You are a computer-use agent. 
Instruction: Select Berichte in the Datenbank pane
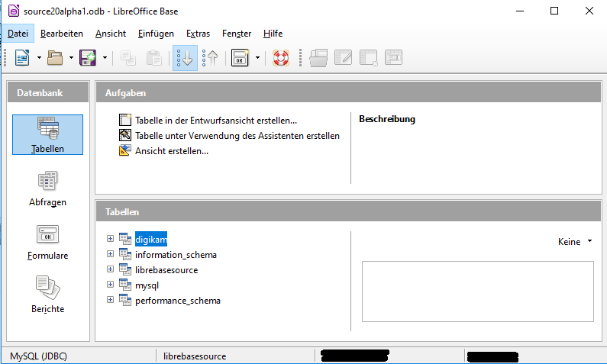pyautogui.click(x=47, y=294)
